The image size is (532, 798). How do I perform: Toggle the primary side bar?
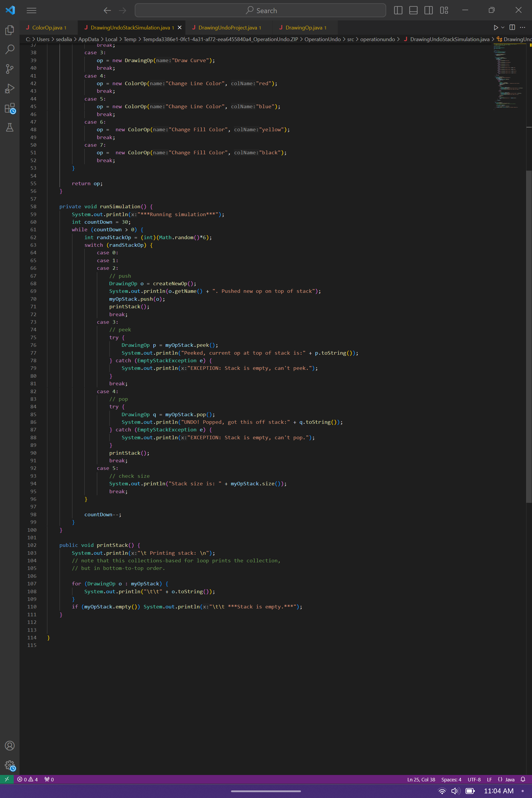pyautogui.click(x=398, y=10)
